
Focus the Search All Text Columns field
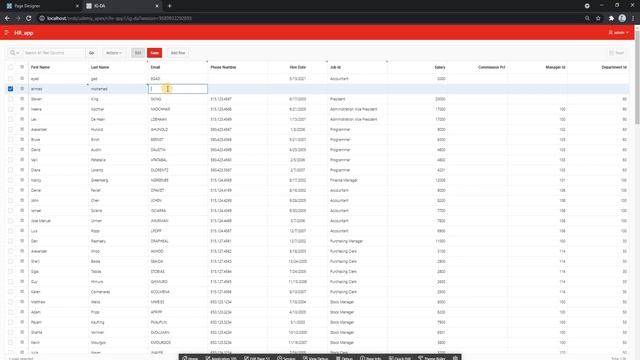point(53,53)
